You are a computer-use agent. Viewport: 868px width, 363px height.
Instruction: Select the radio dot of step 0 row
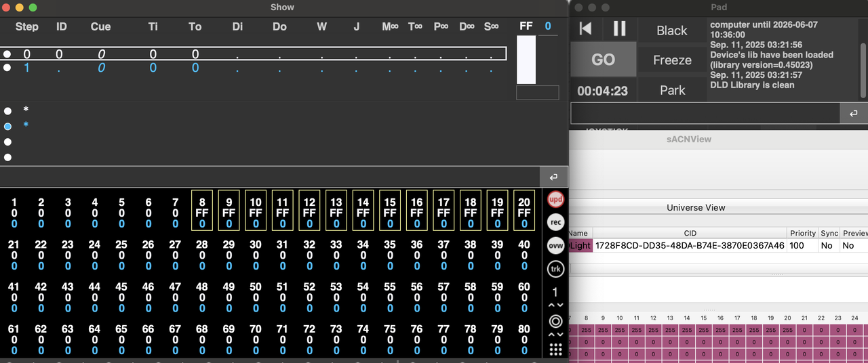[x=7, y=54]
